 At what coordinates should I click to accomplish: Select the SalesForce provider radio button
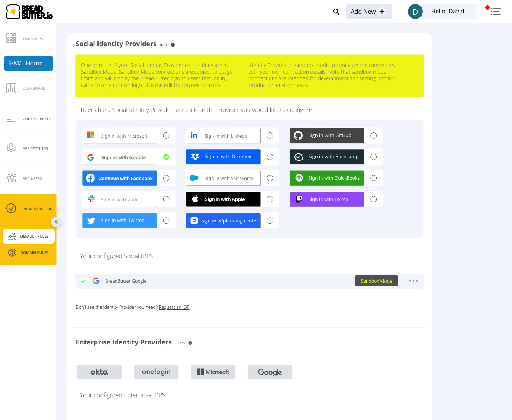point(270,178)
